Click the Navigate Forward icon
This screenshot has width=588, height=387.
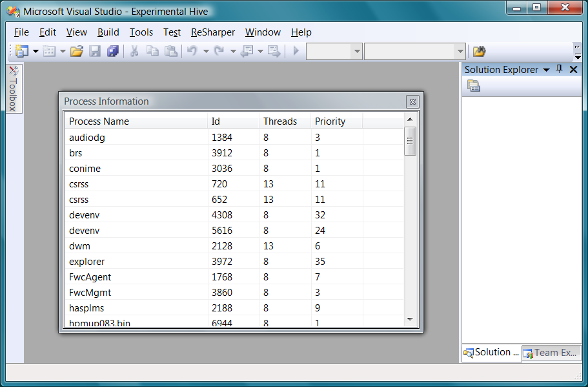click(x=274, y=51)
